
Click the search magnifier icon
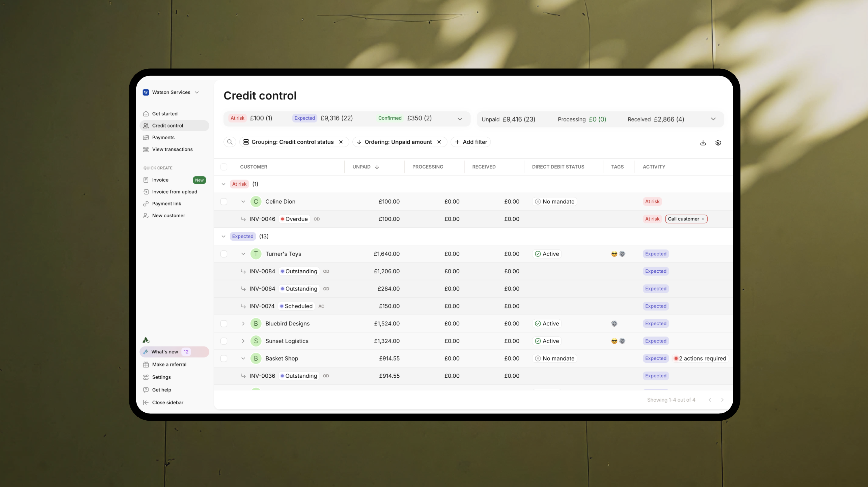[x=229, y=142]
